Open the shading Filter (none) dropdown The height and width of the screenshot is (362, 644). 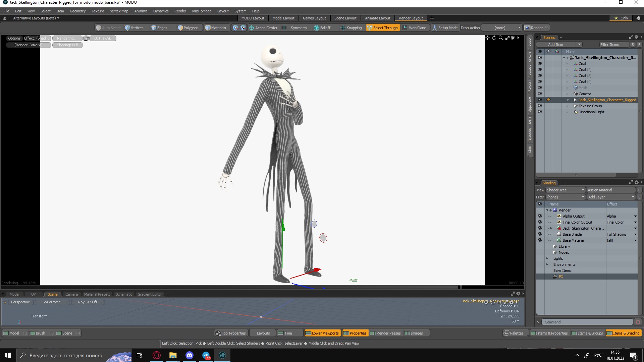pos(566,197)
